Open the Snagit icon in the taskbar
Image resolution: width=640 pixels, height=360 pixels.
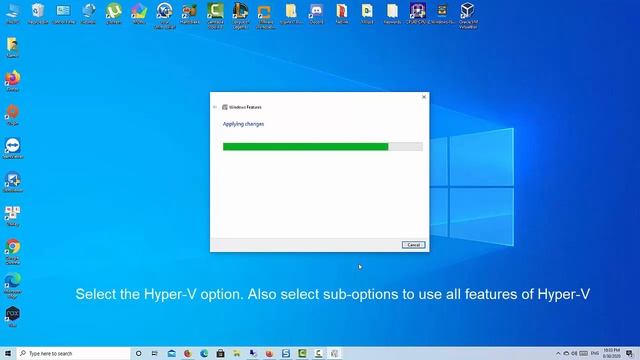[286, 353]
